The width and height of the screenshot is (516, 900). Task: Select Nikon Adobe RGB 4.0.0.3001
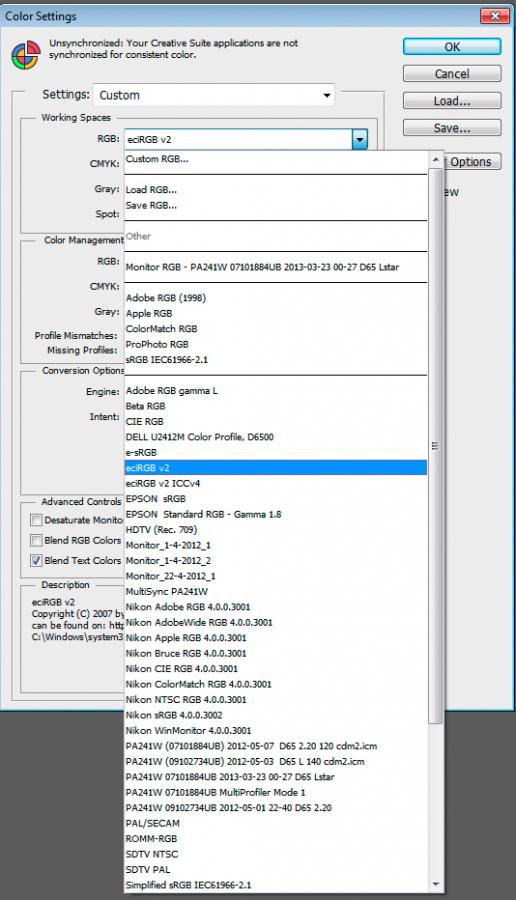click(276, 607)
